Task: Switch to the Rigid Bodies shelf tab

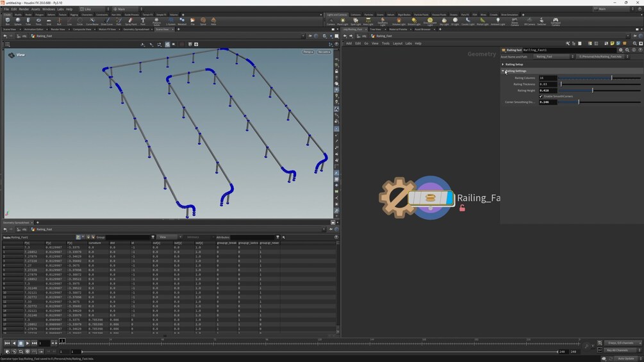Action: [x=404, y=15]
